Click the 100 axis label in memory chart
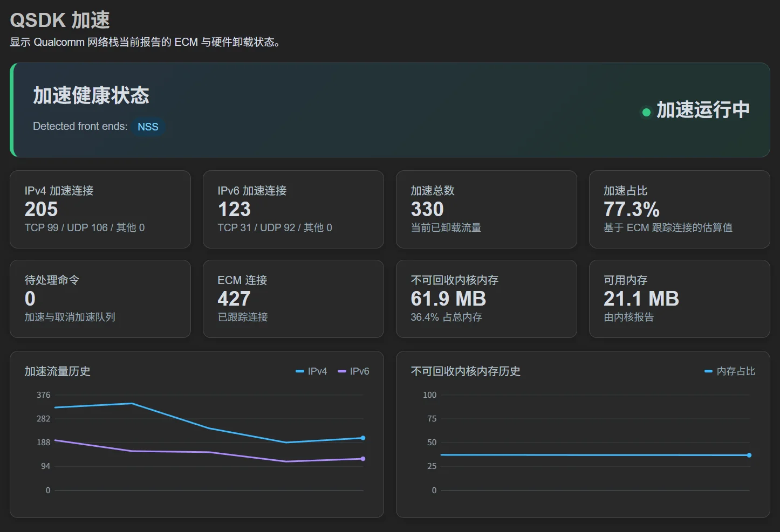The image size is (780, 532). point(430,395)
